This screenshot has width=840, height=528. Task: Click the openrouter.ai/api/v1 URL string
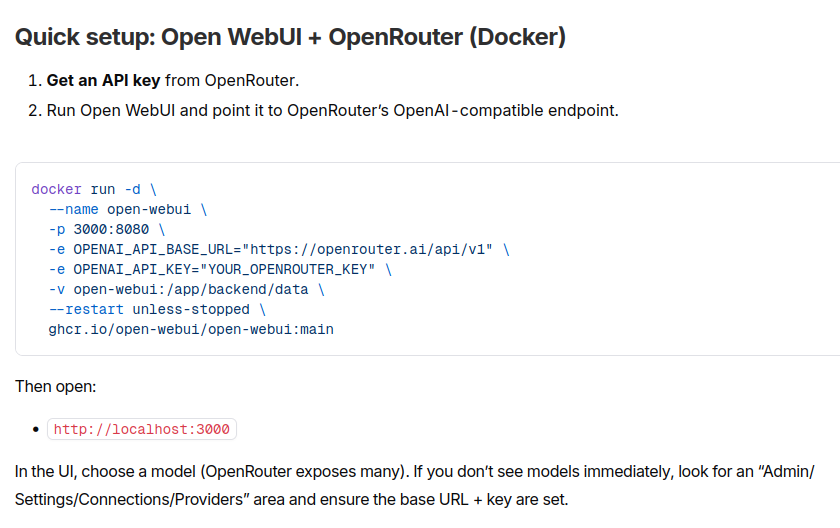(370, 249)
